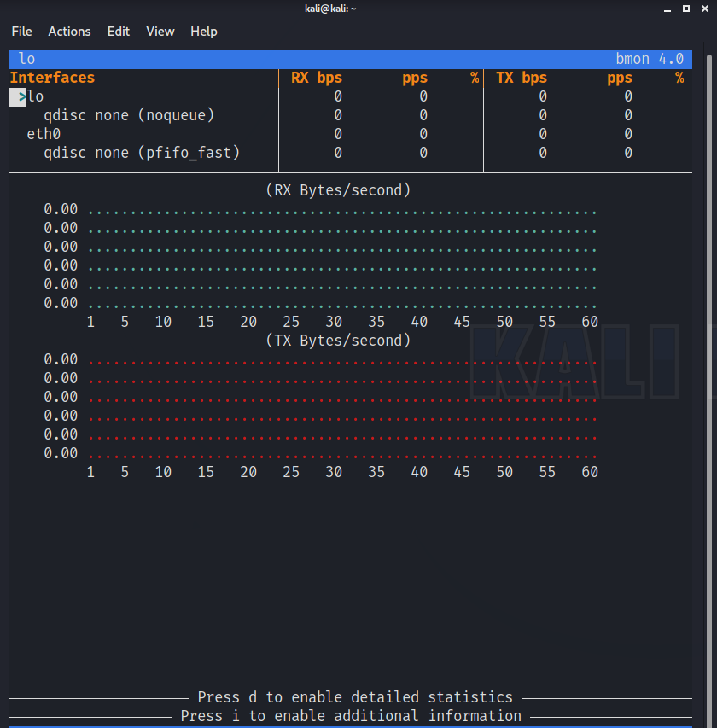The width and height of the screenshot is (717, 728).
Task: Click the RX Bytes/second graph title
Action: coord(338,190)
